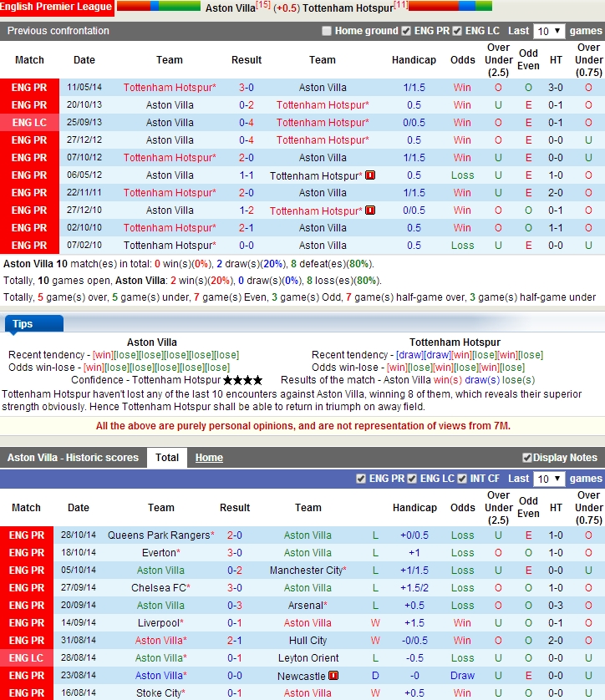Uncheck ENG LC in Previous confrontation filter
This screenshot has height=700, width=605.
point(457,31)
